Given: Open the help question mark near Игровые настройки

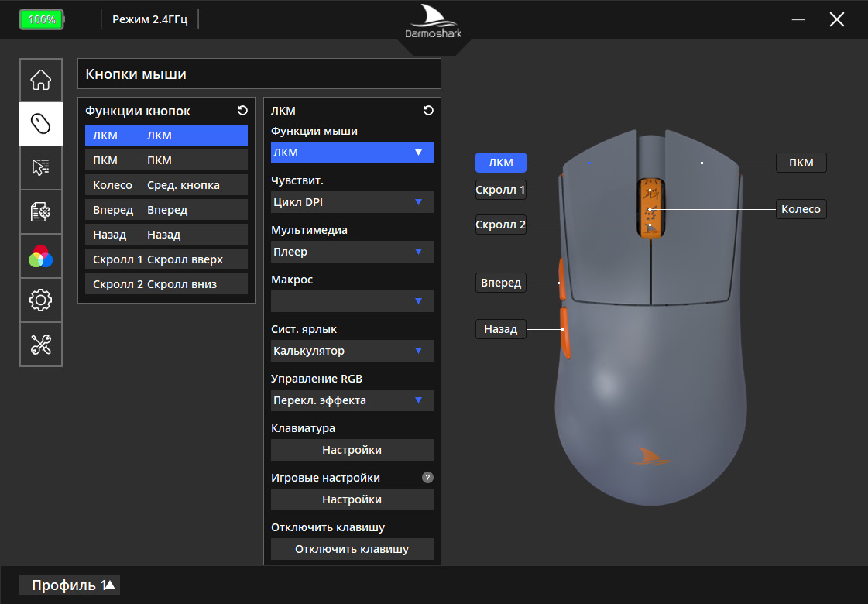Looking at the screenshot, I should tap(427, 477).
